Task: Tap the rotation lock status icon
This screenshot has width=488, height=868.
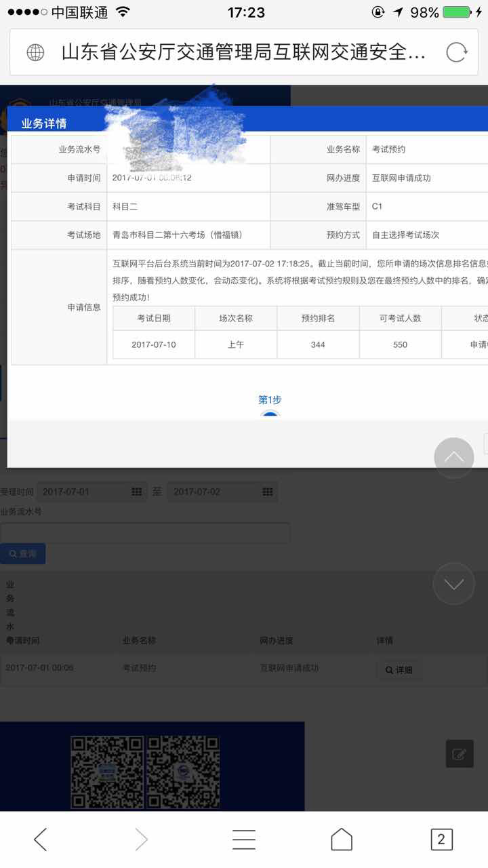Action: [378, 12]
